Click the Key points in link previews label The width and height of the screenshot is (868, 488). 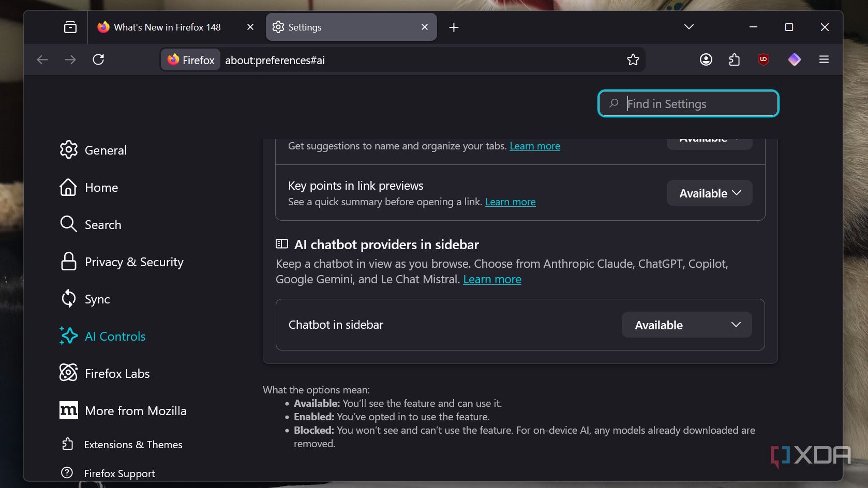356,186
